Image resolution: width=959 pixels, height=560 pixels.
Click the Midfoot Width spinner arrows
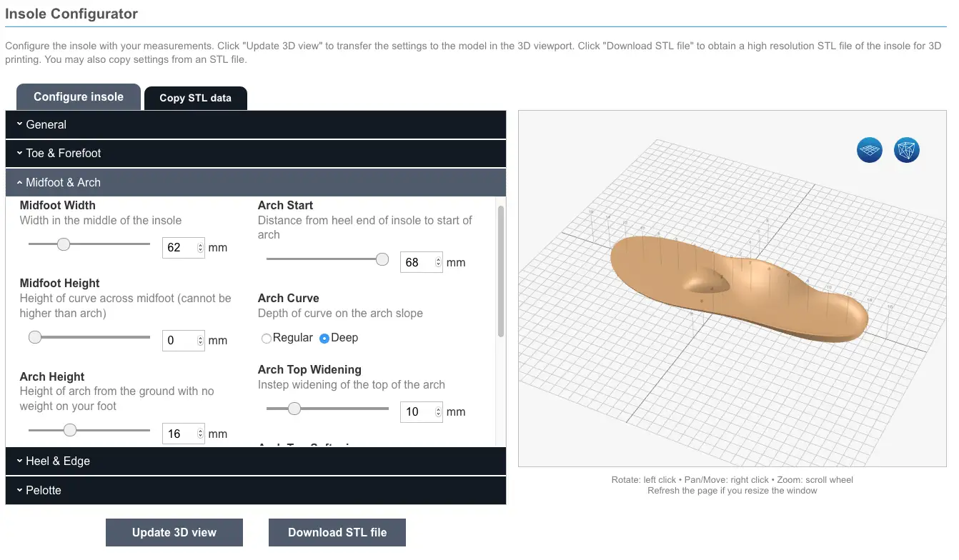tap(200, 248)
